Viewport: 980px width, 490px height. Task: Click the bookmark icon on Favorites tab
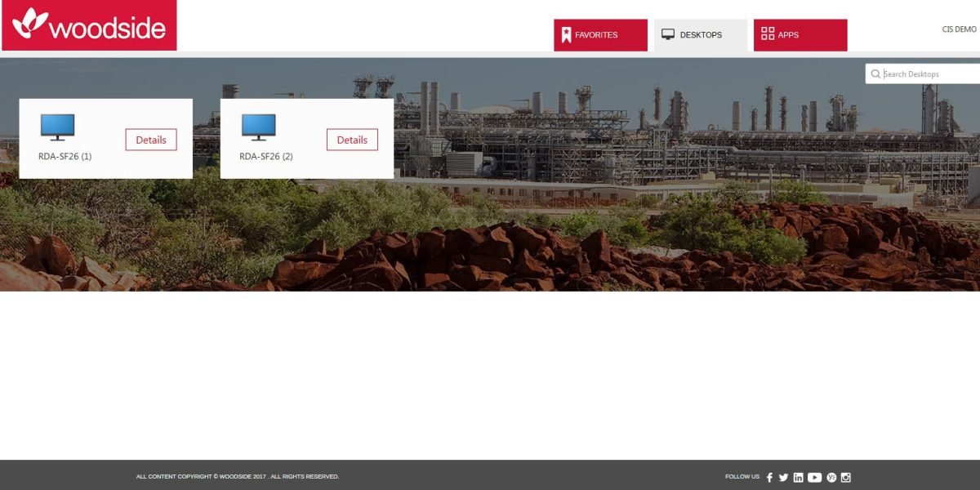pyautogui.click(x=565, y=34)
